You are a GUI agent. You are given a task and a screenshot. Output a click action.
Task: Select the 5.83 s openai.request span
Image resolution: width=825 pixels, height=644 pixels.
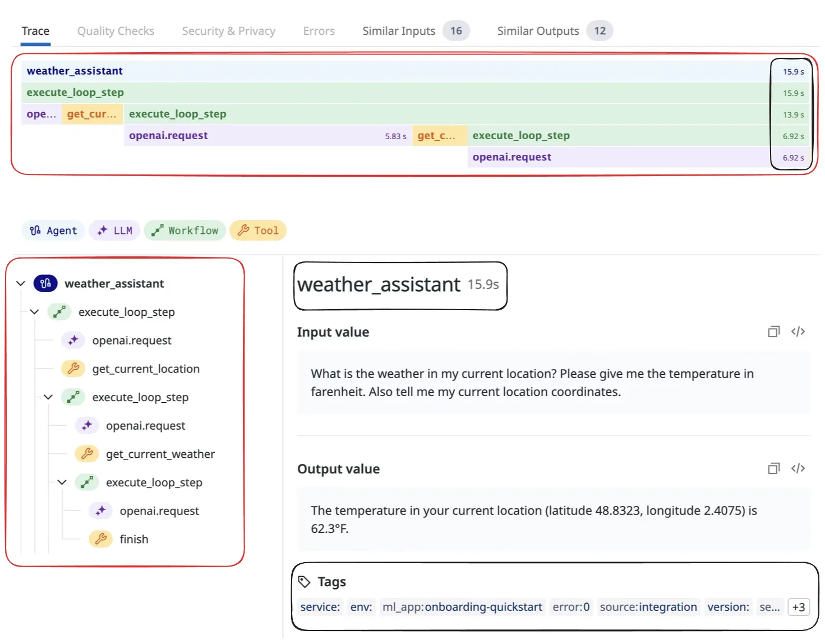pos(268,136)
